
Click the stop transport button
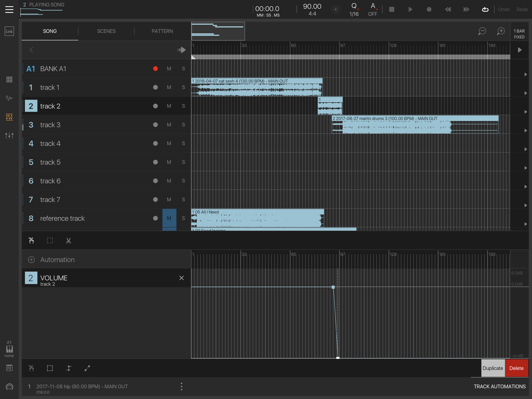pyautogui.click(x=392, y=9)
